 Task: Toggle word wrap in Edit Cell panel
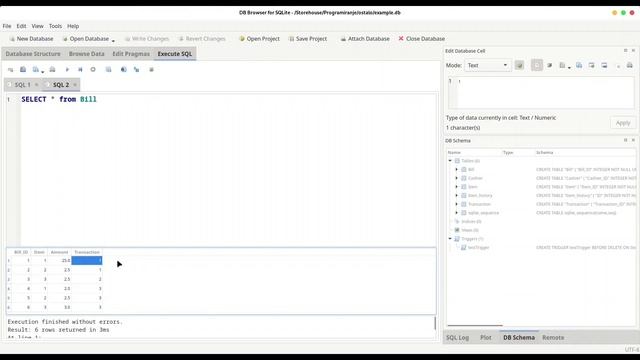coord(537,65)
